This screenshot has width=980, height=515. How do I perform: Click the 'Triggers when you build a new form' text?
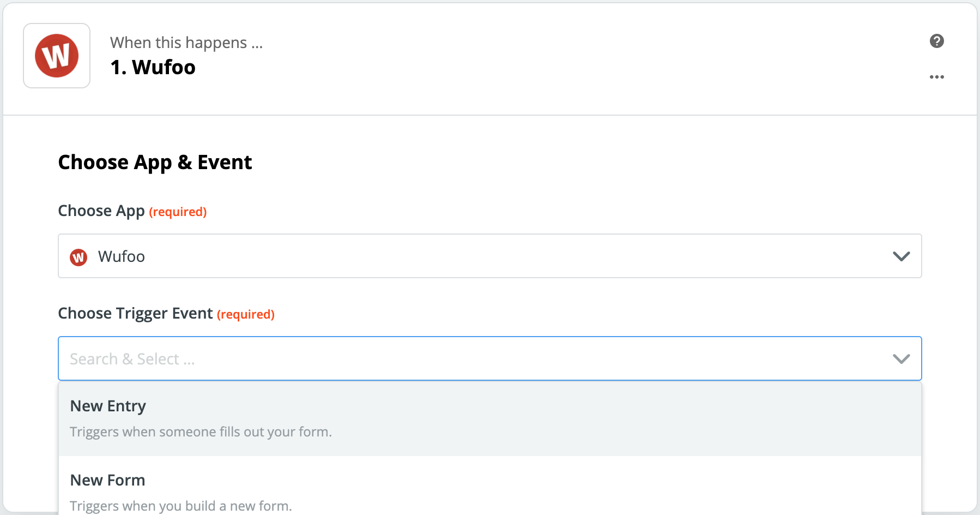[x=180, y=506]
